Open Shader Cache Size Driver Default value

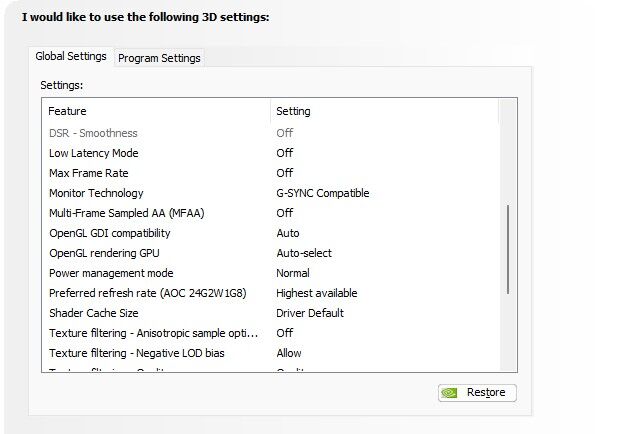[x=310, y=313]
